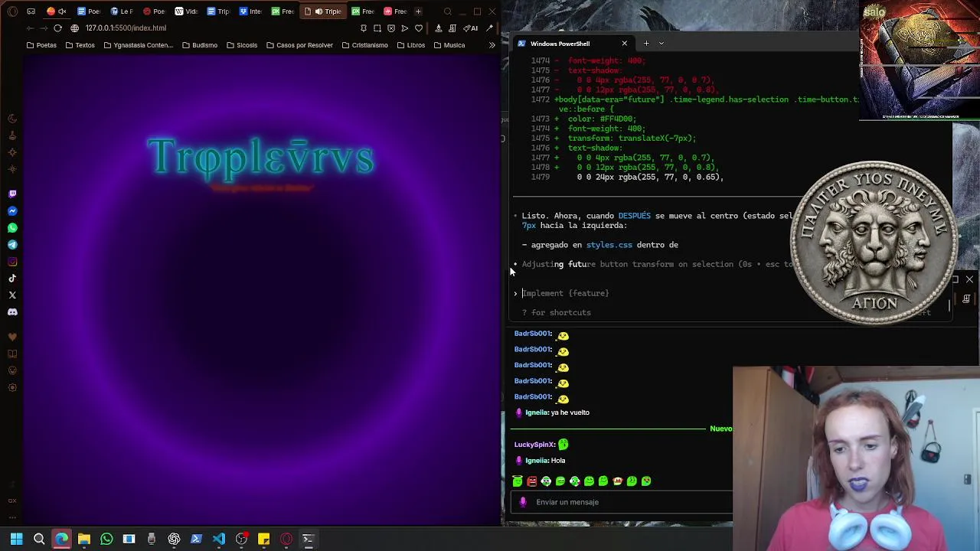980x551 pixels.
Task: Switch to the 'Le F' browser tab
Action: [121, 11]
